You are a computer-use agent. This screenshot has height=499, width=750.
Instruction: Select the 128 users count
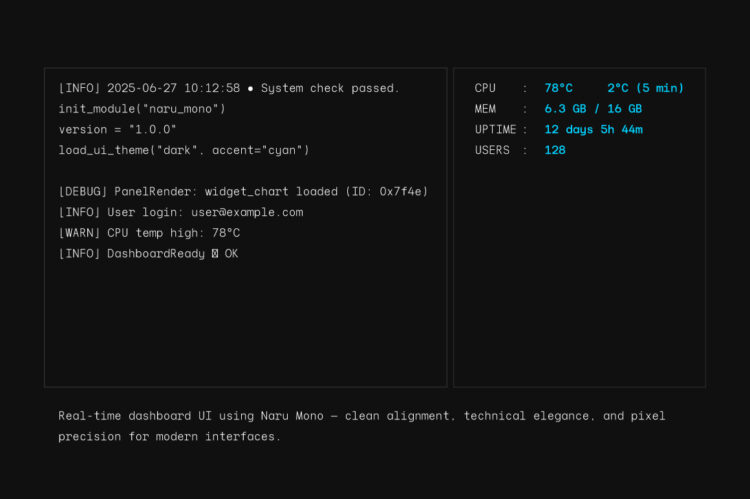click(x=555, y=150)
